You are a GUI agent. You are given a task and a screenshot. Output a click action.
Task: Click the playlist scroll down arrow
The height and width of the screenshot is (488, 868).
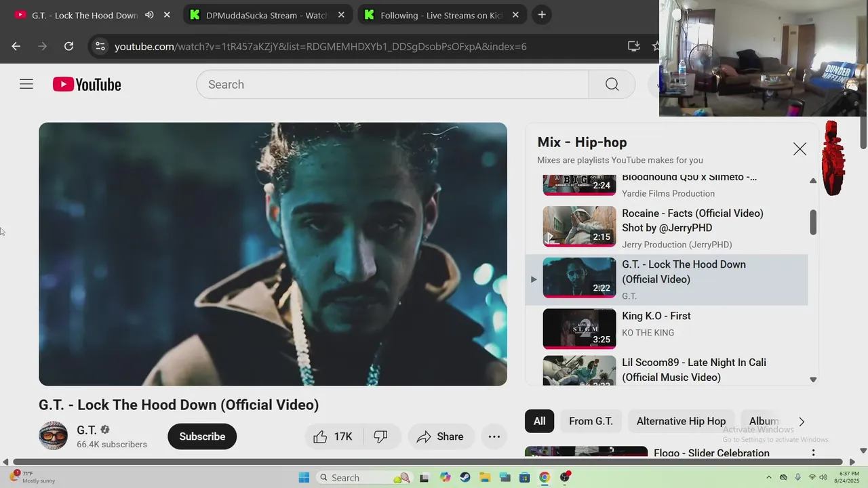click(x=813, y=380)
